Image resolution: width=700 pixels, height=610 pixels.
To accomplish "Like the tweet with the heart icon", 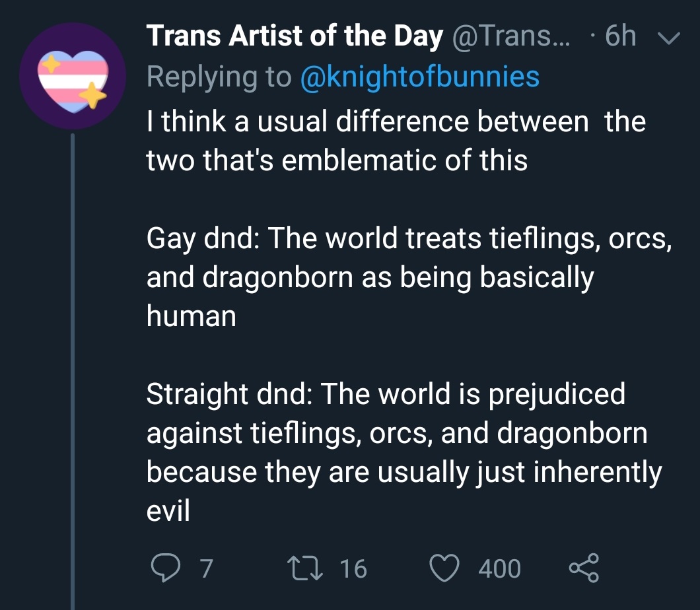I will pos(444,568).
